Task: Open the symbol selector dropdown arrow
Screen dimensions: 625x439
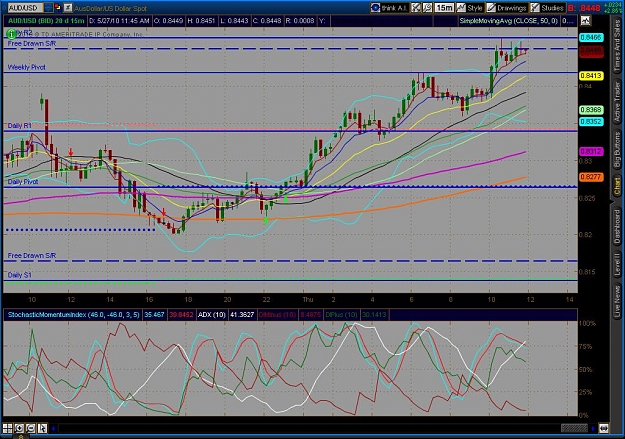Action: coord(48,7)
